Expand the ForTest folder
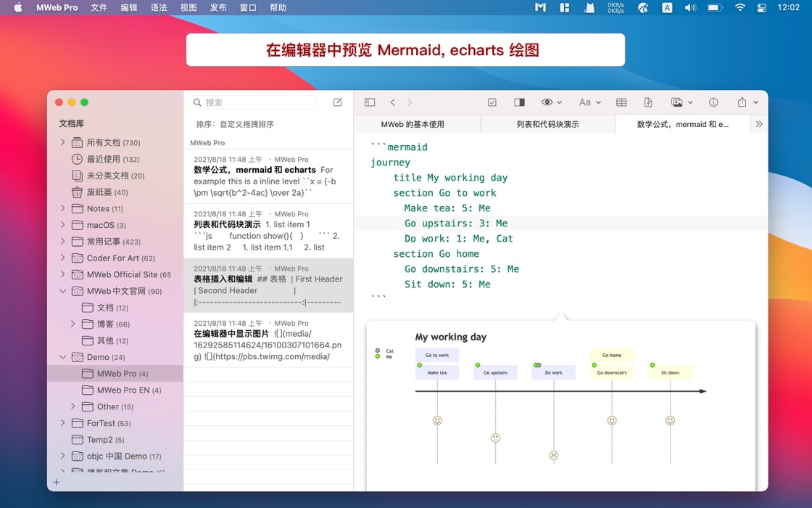This screenshot has width=812, height=508. (62, 423)
